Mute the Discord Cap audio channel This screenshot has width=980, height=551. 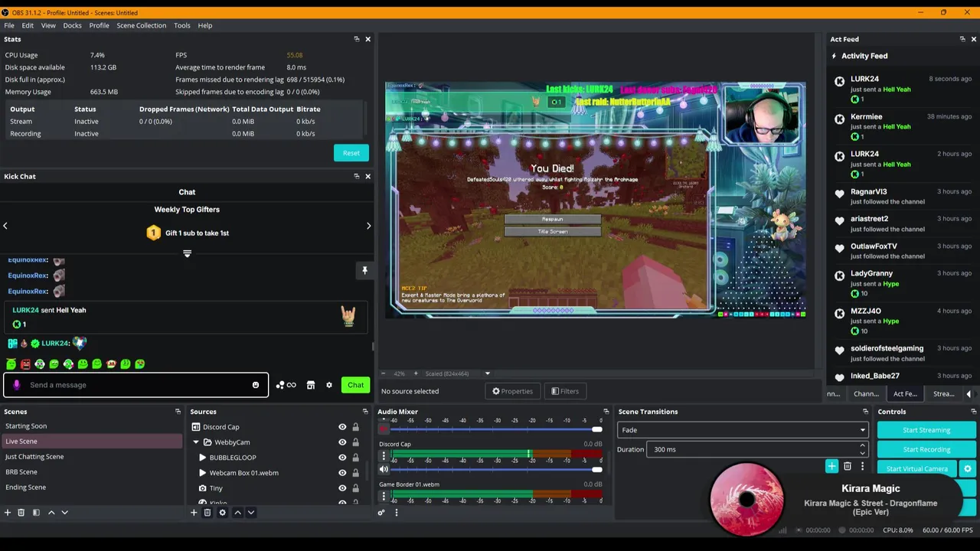tap(384, 469)
